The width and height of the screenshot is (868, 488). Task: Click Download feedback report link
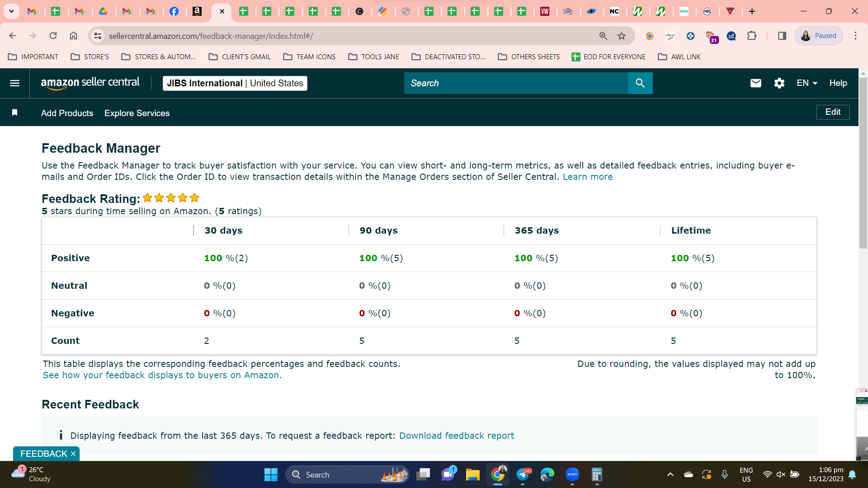(457, 436)
